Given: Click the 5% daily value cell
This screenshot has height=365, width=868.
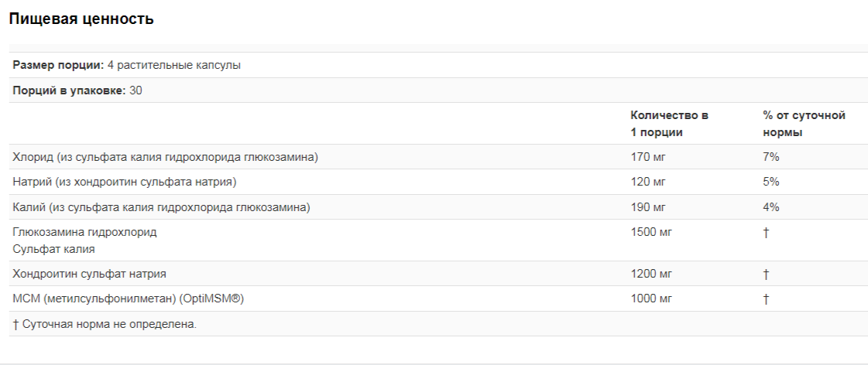Looking at the screenshot, I should [770, 182].
